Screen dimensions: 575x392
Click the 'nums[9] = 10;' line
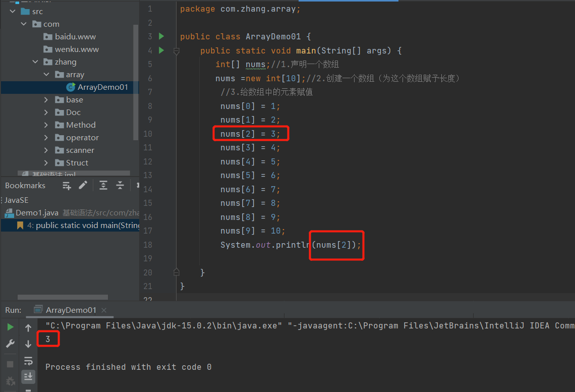[253, 231]
